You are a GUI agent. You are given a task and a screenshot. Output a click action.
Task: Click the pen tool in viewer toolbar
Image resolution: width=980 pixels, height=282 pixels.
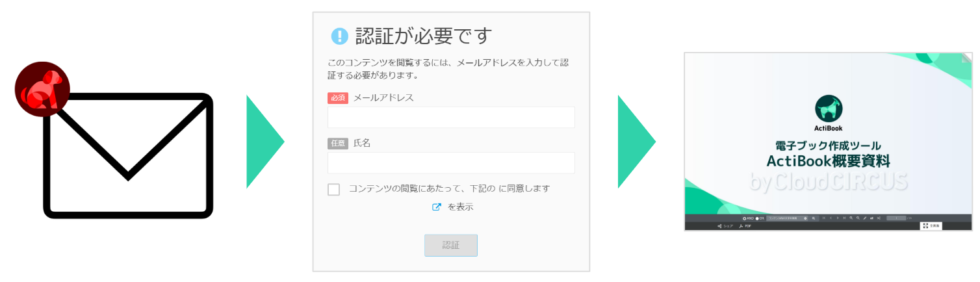point(864,218)
